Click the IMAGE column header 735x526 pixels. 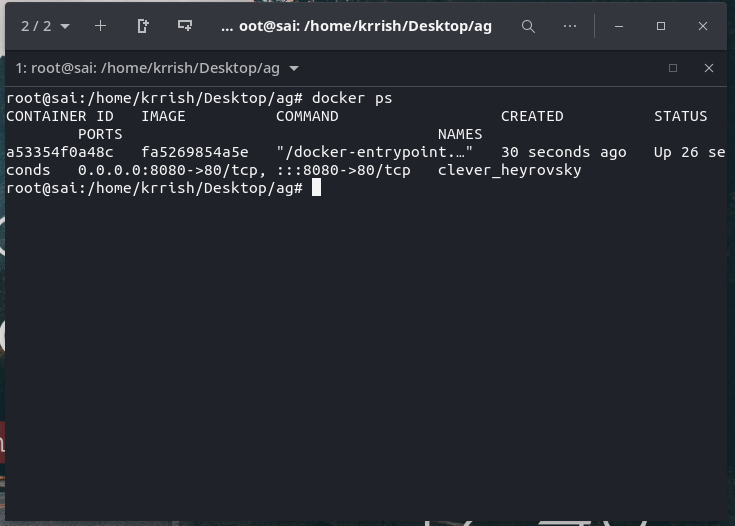[163, 116]
